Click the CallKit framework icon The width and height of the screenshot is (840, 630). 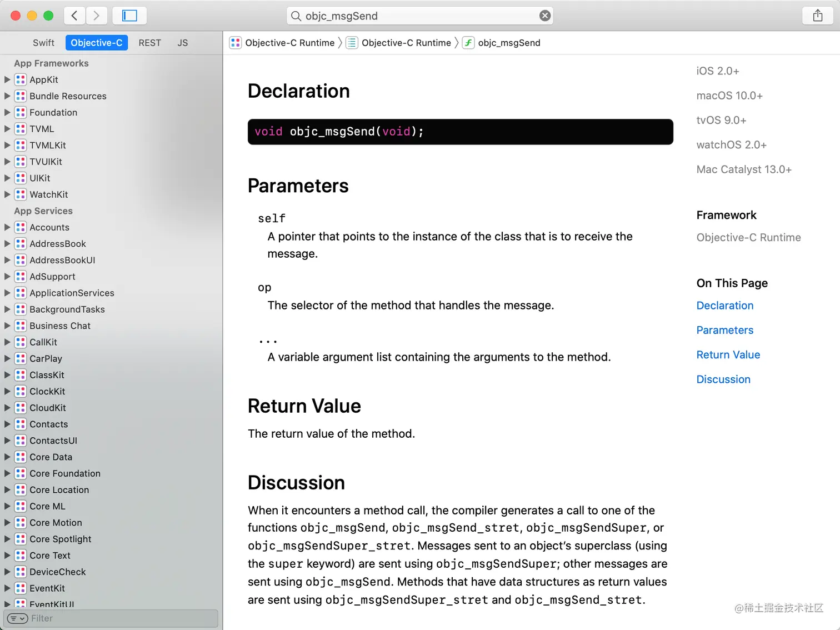click(21, 342)
